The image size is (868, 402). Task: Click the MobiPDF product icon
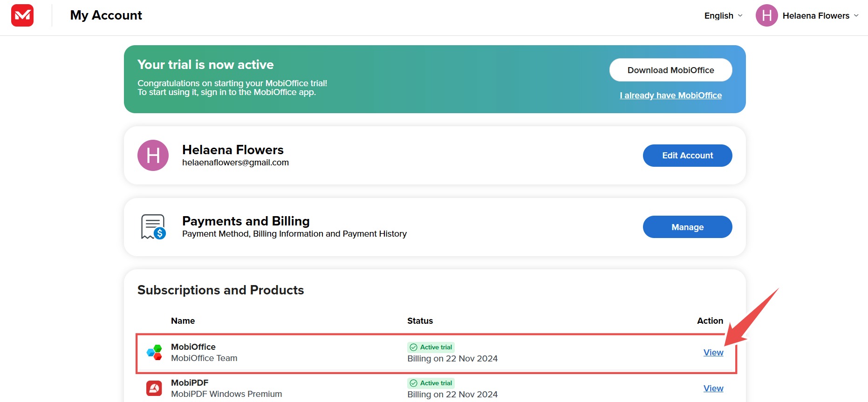tap(154, 388)
